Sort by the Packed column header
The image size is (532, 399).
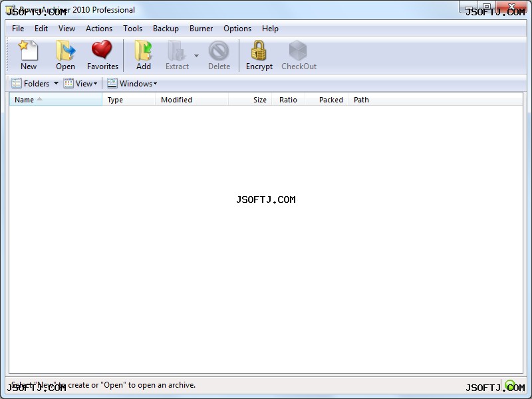(327, 99)
